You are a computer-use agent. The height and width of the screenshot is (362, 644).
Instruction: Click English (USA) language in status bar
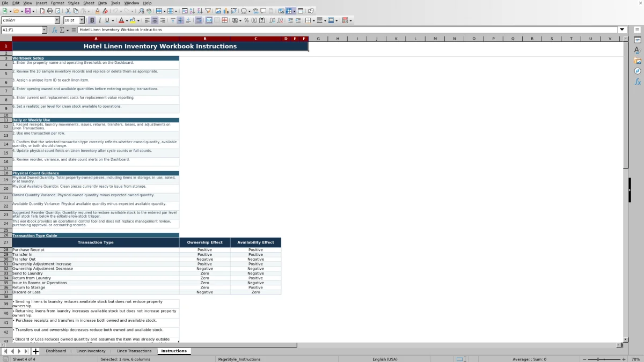pos(385,359)
